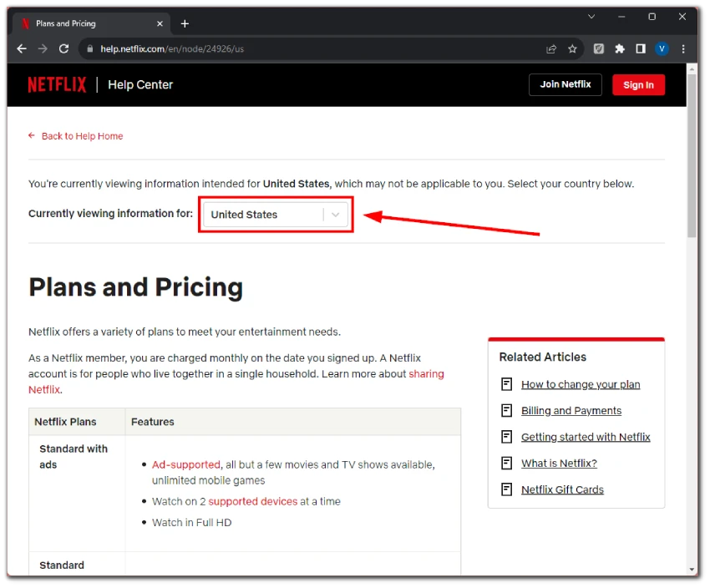The width and height of the screenshot is (710, 588).
Task: Open the shield extension icon
Action: 599,49
